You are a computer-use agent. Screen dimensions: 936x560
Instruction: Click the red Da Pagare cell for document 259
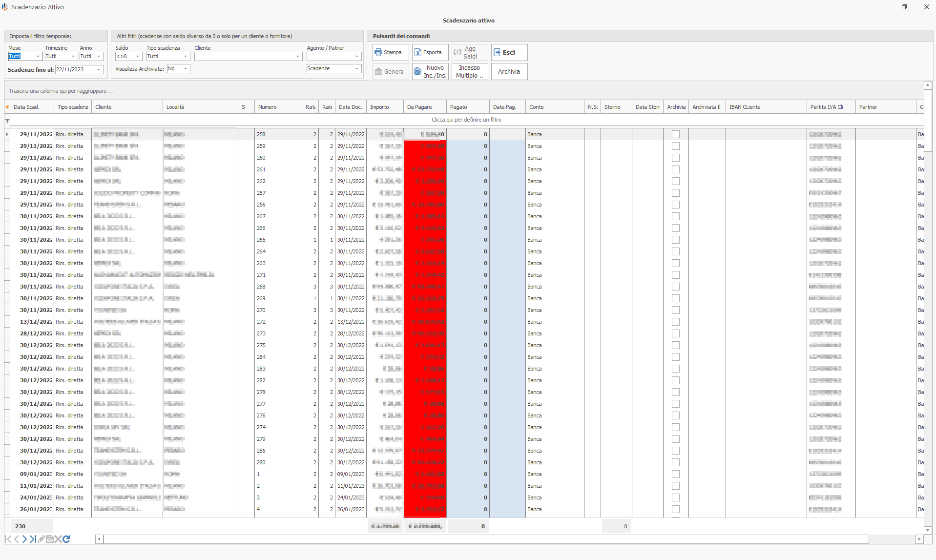tap(425, 146)
